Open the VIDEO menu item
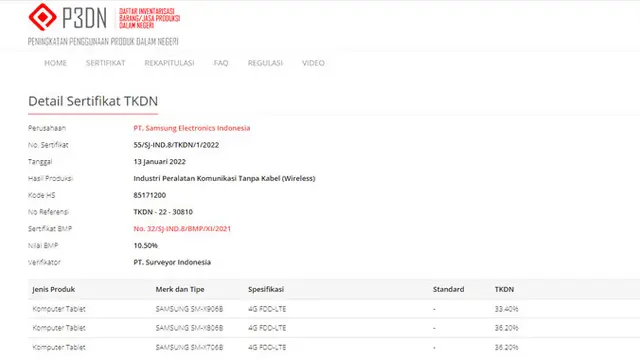Viewport: 640px width, 360px height. [313, 63]
